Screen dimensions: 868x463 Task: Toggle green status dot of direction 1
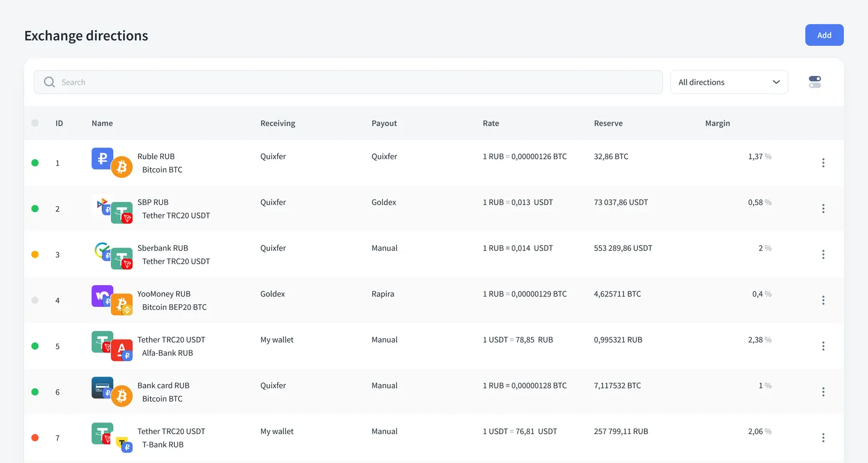click(35, 163)
